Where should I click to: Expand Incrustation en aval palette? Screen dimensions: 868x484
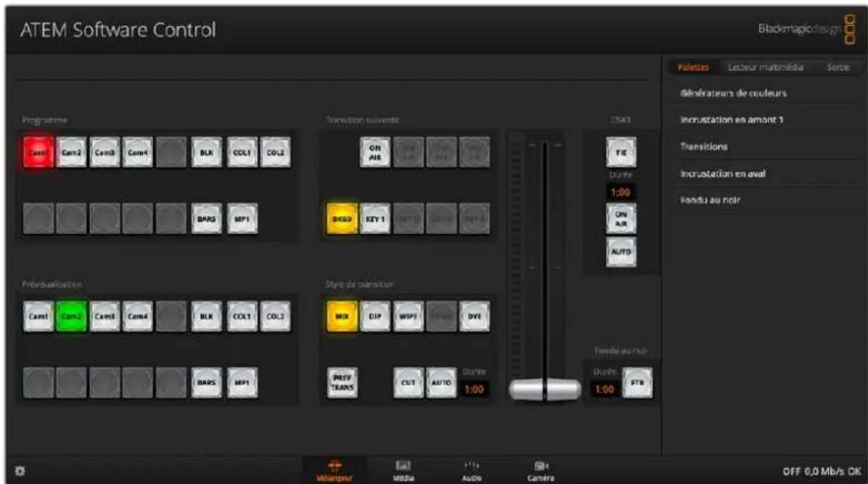pyautogui.click(x=765, y=173)
